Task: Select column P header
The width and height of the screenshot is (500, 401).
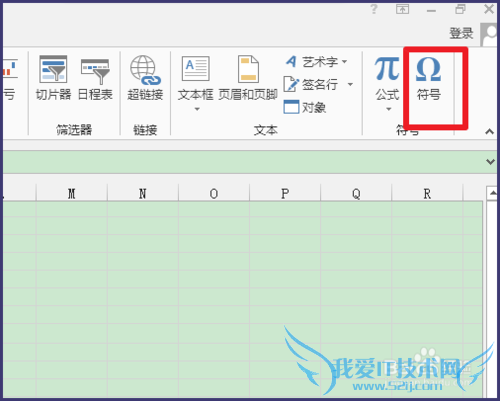Action: point(285,193)
